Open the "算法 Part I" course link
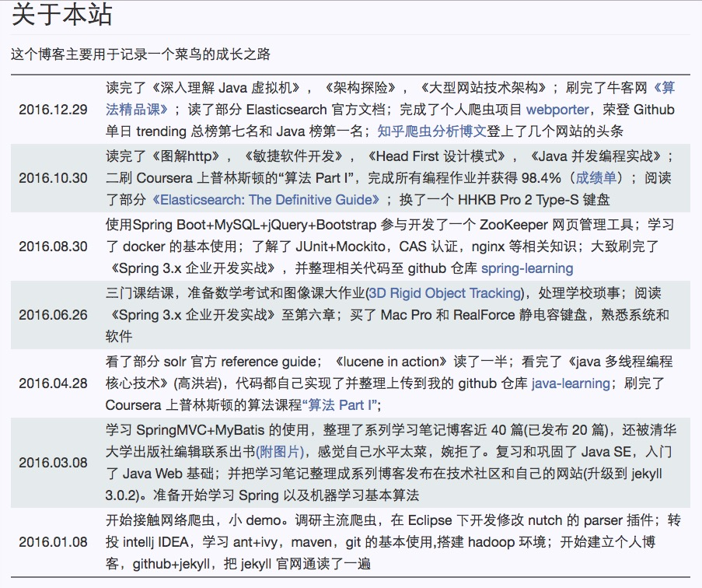Screen dimensions: 702x588 (x=340, y=405)
